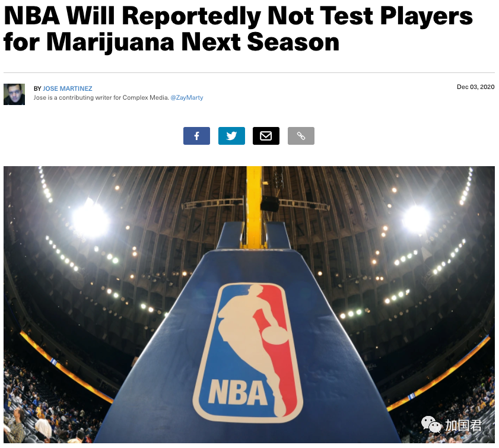Click the speaker hanging beside the yellow pole
Image resolution: width=499 pixels, height=448 pixels.
pyautogui.click(x=269, y=204)
